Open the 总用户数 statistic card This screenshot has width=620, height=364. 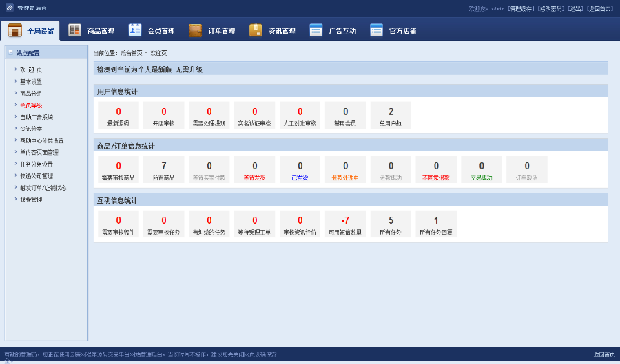pos(391,115)
